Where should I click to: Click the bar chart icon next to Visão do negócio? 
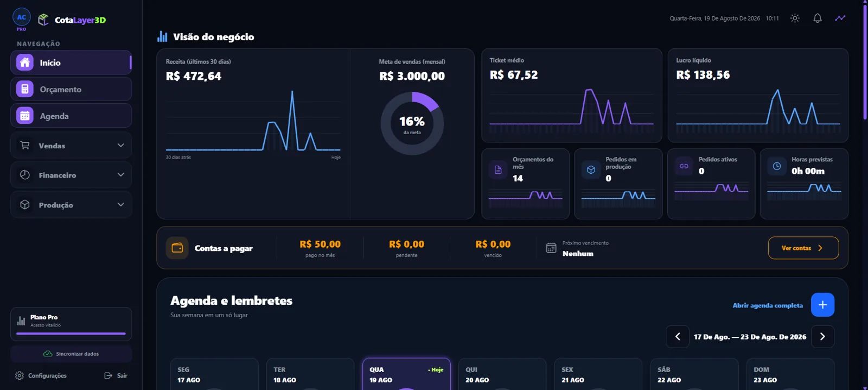[162, 36]
